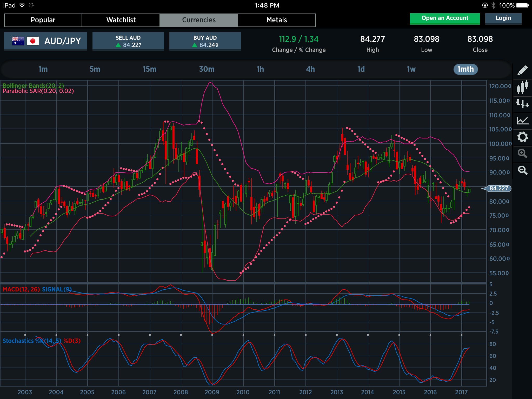532x399 pixels.
Task: Tap the 112.9 / 1.34 change value
Action: (299, 39)
